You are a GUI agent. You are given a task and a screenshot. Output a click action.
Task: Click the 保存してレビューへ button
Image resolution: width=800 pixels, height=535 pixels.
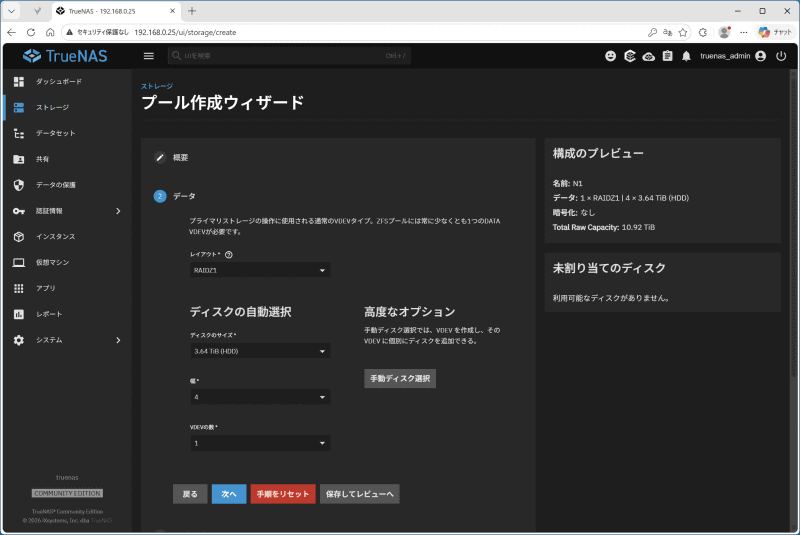click(360, 494)
